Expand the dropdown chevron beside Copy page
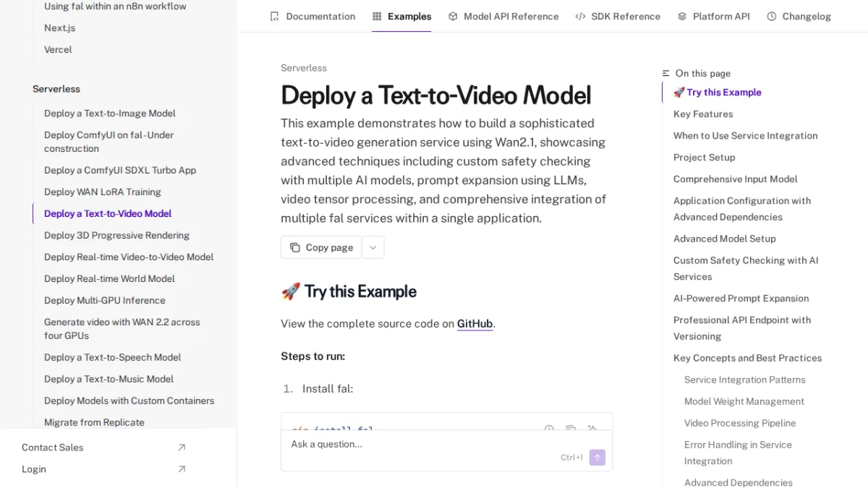868x488 pixels. [373, 247]
